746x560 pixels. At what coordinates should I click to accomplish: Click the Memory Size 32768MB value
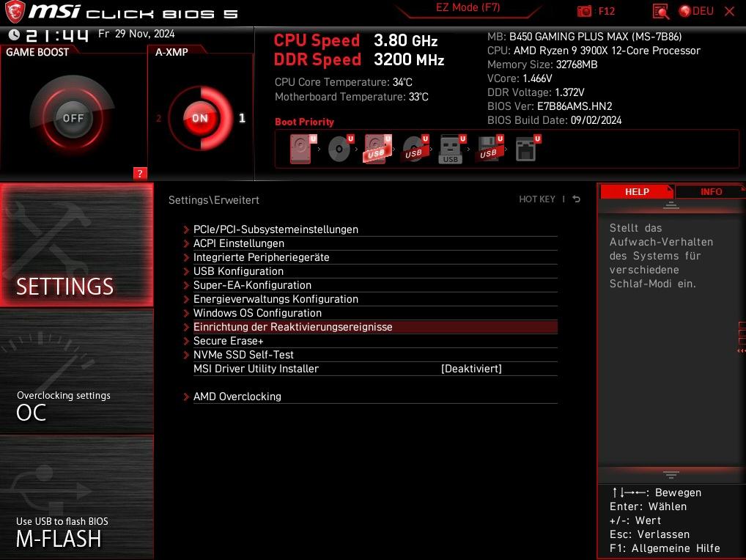click(x=577, y=65)
